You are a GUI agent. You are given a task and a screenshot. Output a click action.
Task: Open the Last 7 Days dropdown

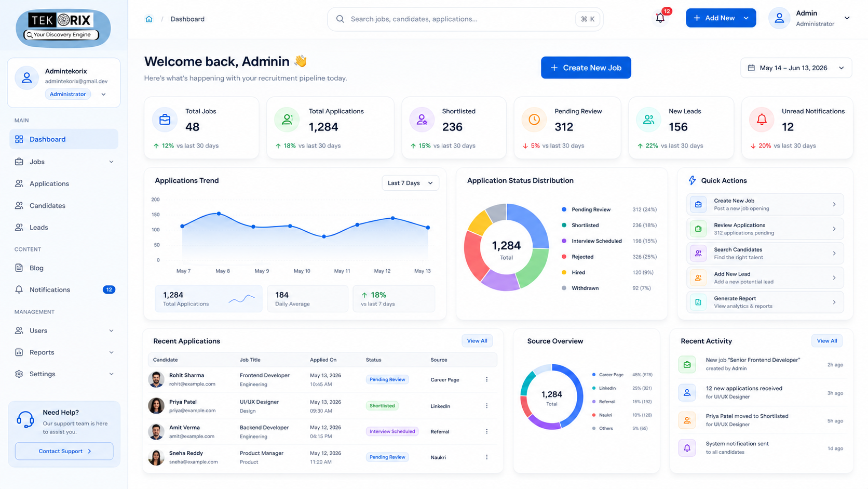click(410, 183)
